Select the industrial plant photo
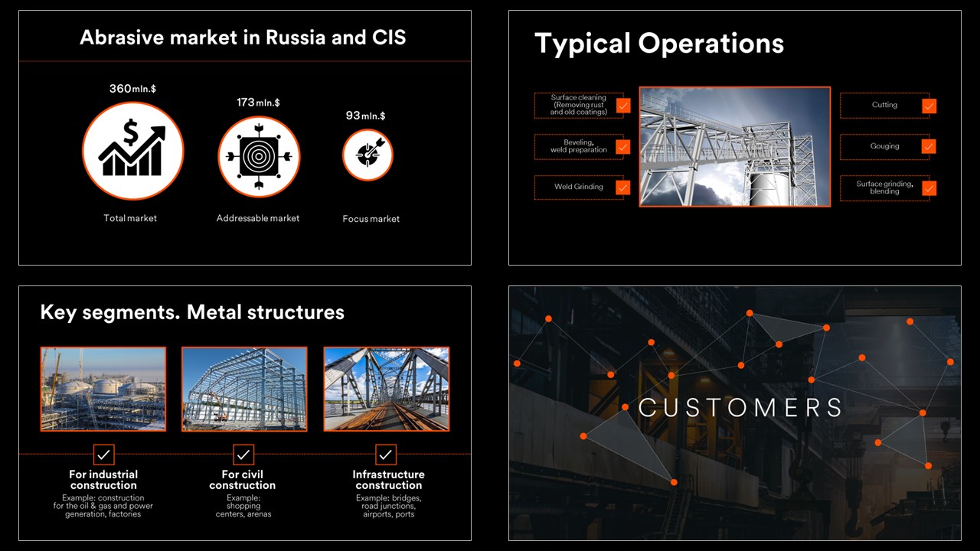The height and width of the screenshot is (551, 980). point(103,389)
